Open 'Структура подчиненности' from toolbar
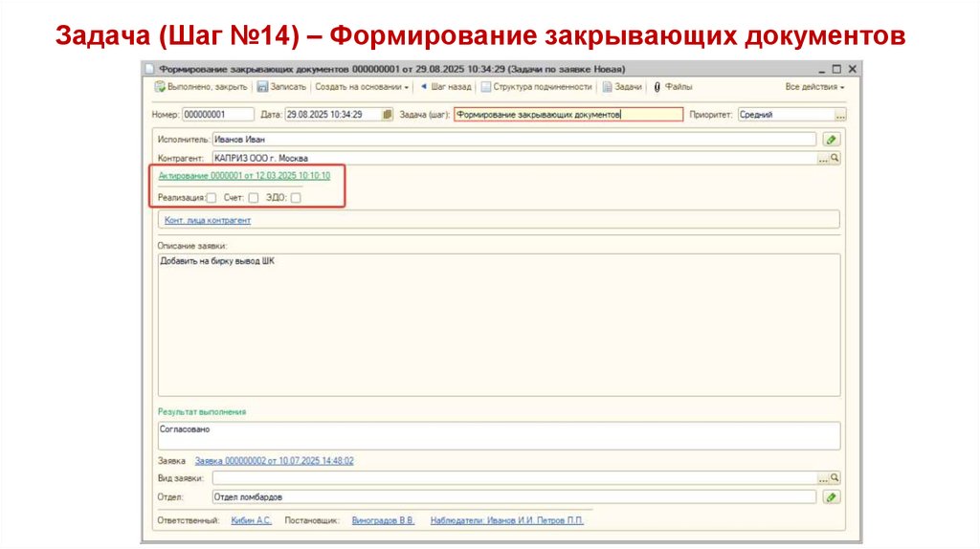This screenshot has width=980, height=549. click(x=536, y=87)
